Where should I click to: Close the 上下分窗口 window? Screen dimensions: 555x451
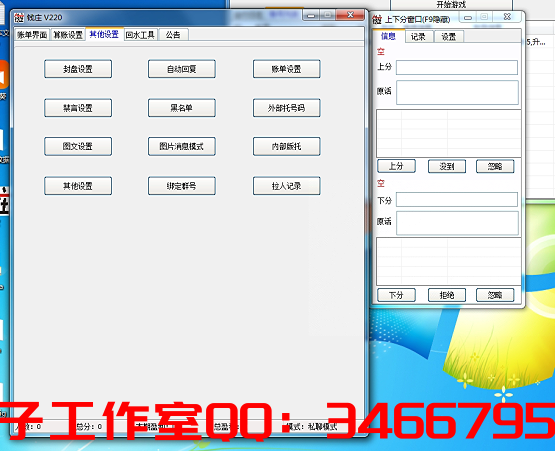coord(507,17)
